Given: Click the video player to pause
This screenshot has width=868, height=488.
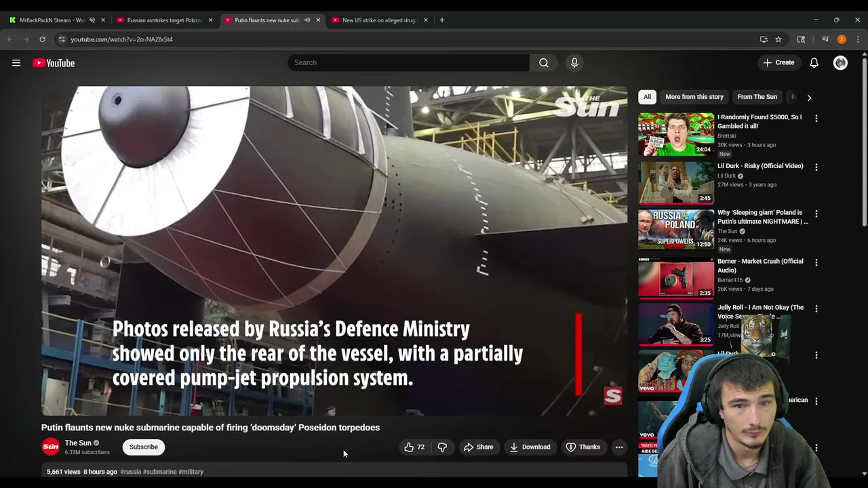Looking at the screenshot, I should (334, 251).
